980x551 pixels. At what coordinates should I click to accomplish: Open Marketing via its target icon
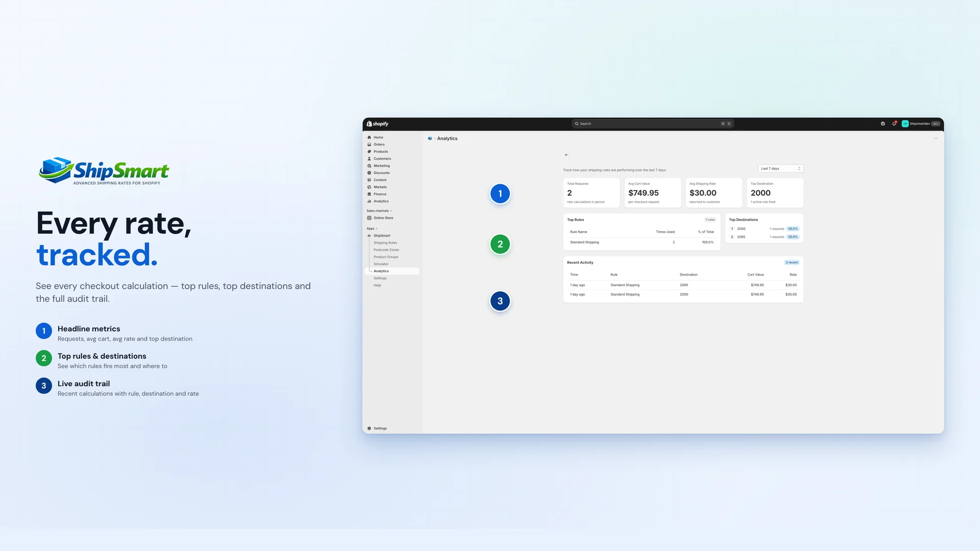coord(369,166)
